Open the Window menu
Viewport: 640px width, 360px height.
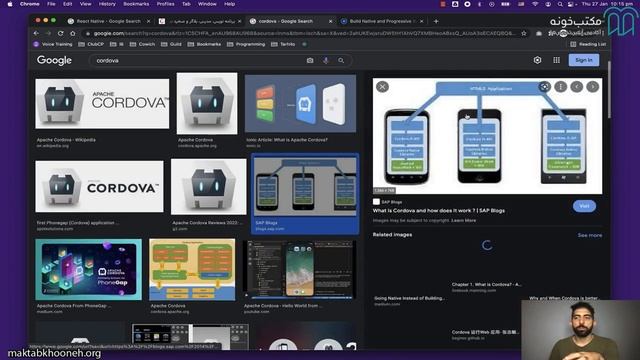tap(207, 4)
